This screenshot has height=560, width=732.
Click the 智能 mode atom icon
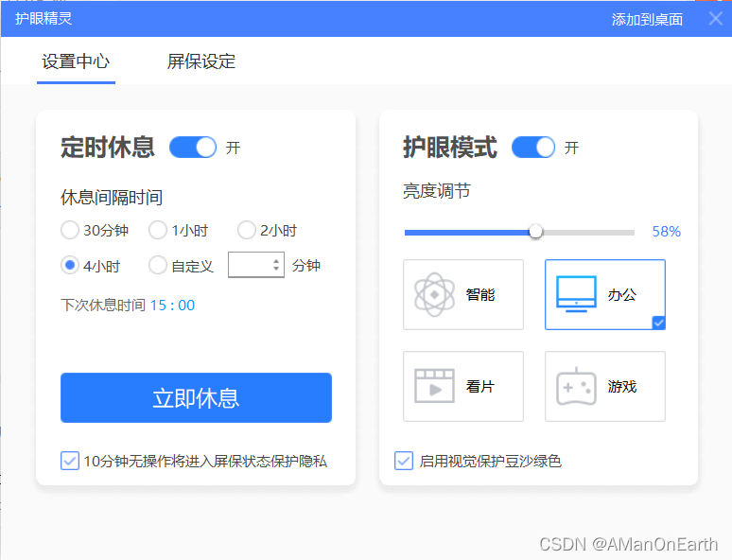click(434, 294)
